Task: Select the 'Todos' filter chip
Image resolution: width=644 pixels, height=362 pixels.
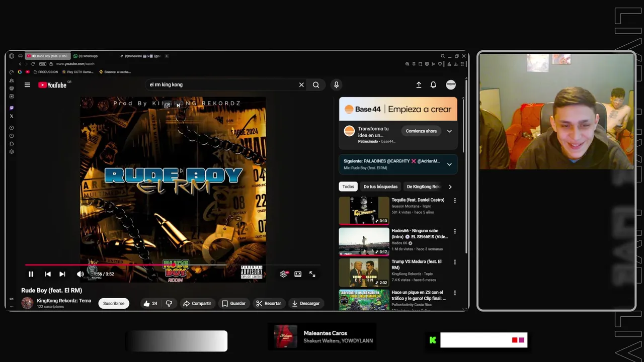Action: [x=348, y=187]
